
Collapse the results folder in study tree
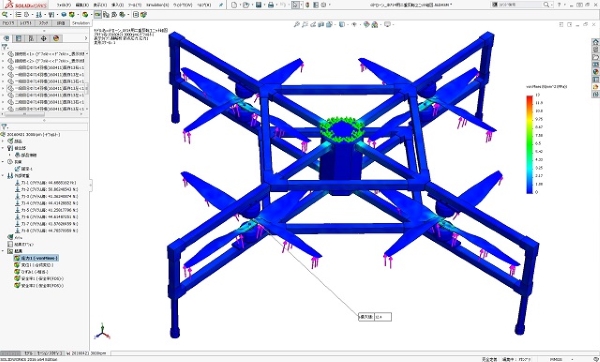click(x=3, y=251)
